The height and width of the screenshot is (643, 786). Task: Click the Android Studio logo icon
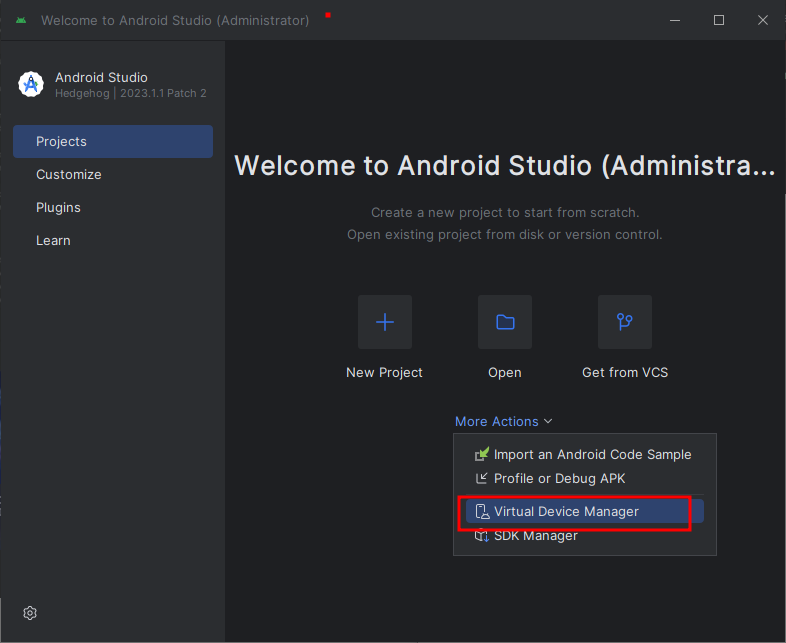tap(31, 84)
